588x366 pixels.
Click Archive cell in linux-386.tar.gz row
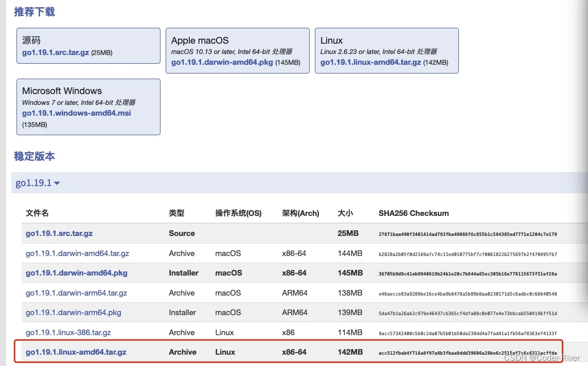(182, 332)
